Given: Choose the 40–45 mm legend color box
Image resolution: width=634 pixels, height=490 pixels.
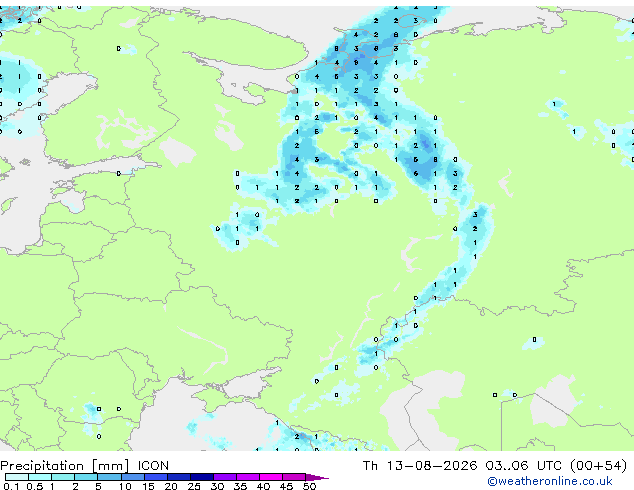Looking at the screenshot, I should (x=271, y=477).
